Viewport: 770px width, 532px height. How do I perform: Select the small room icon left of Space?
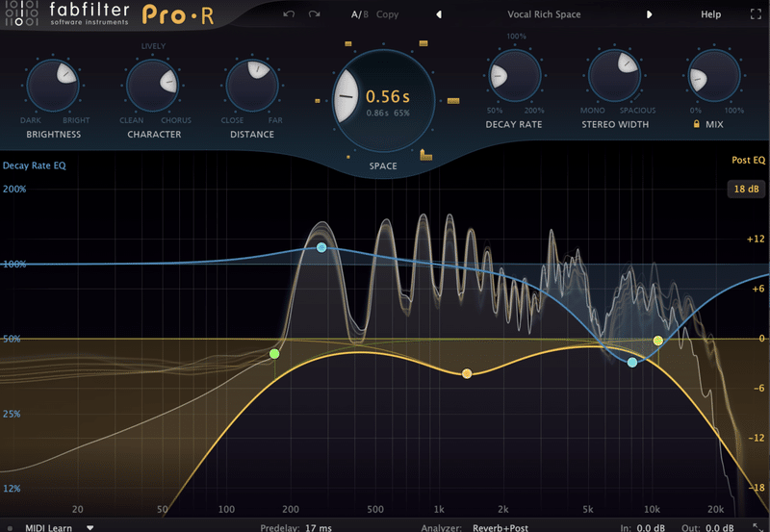coord(318,101)
